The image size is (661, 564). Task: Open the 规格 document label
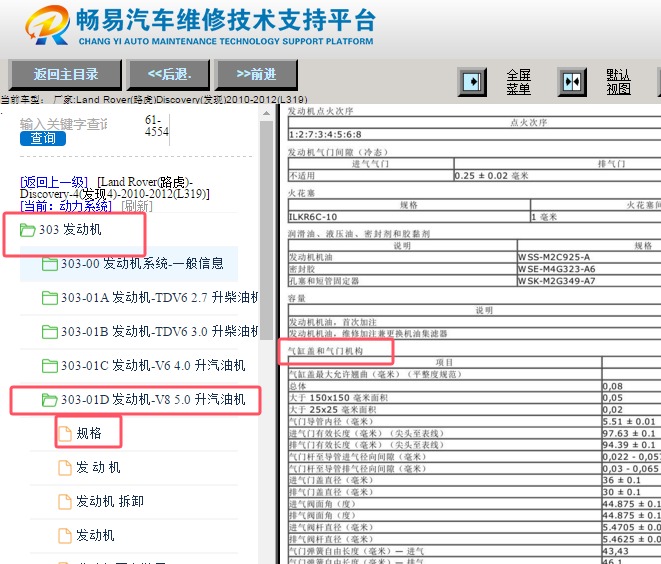coord(89,433)
